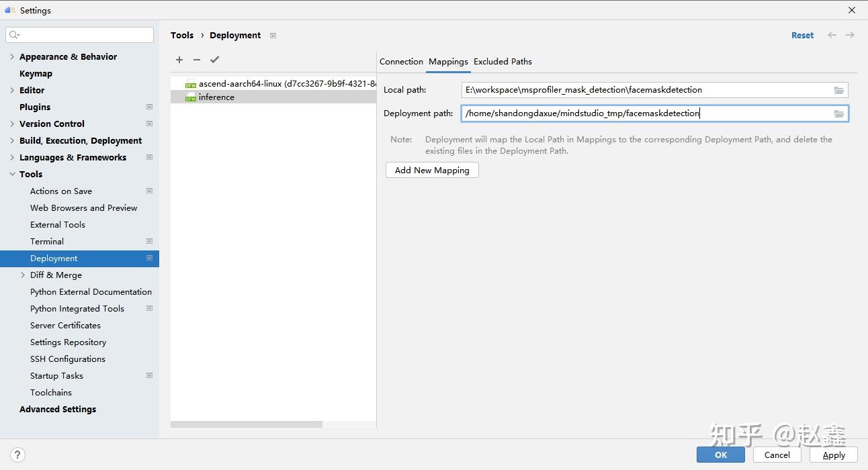Navigate forward with the right arrow
This screenshot has width=868, height=470.
coord(851,35)
